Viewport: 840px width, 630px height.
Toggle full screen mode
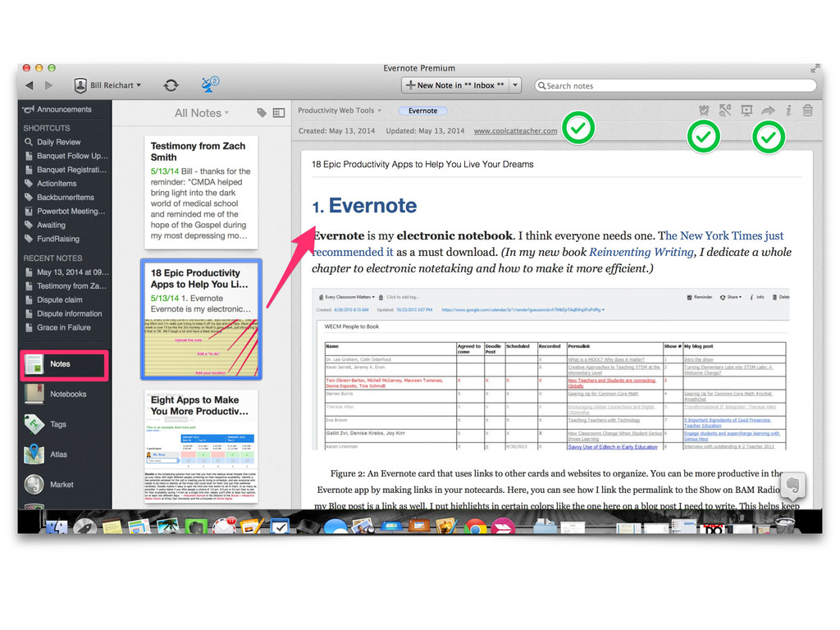pos(815,69)
